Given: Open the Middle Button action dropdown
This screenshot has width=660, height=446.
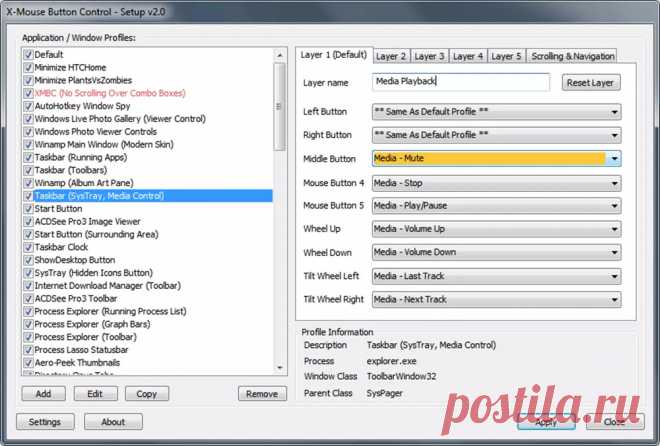Looking at the screenshot, I should point(614,158).
